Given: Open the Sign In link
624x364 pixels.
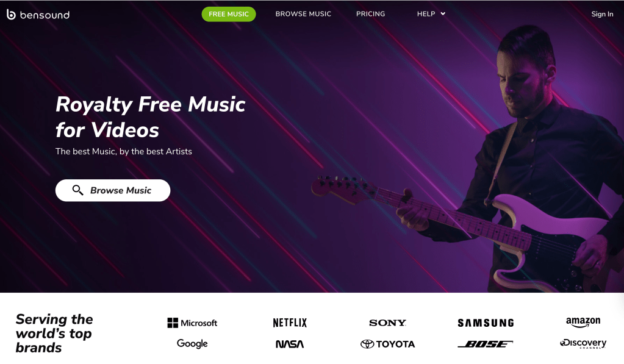Looking at the screenshot, I should pyautogui.click(x=602, y=14).
